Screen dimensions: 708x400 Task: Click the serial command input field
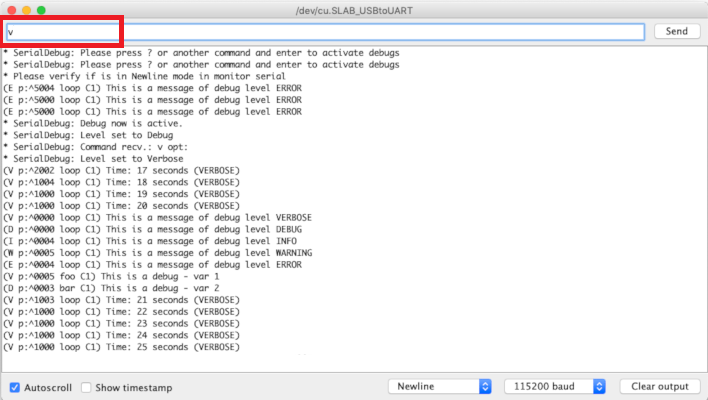click(x=324, y=32)
